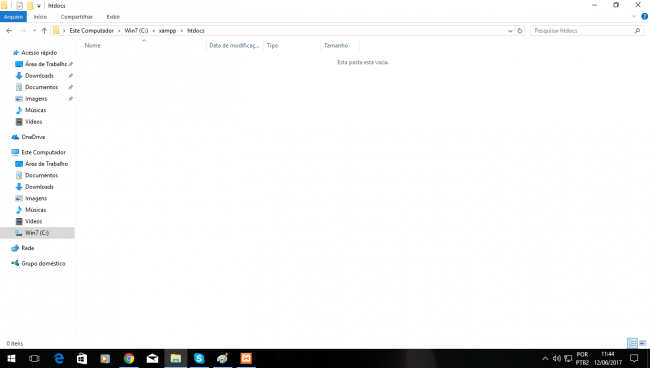Click 'xampp' in the address path

click(167, 31)
